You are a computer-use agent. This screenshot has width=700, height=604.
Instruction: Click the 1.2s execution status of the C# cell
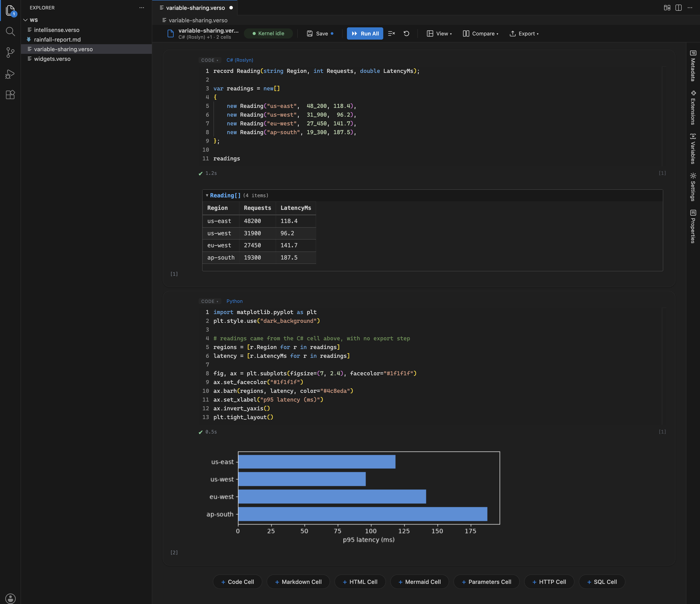click(208, 174)
